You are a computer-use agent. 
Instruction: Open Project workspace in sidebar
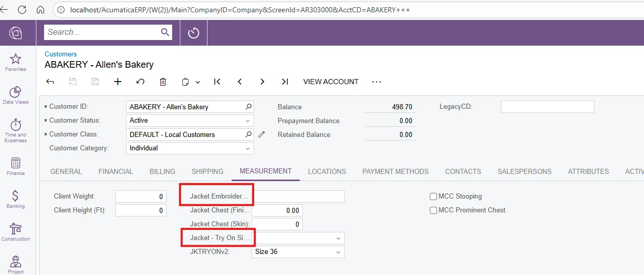pos(16,265)
